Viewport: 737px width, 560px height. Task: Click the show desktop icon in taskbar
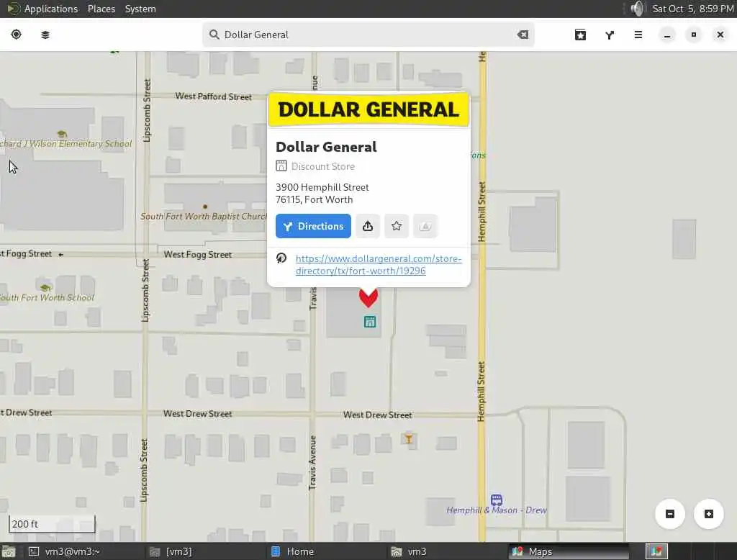pos(9,551)
